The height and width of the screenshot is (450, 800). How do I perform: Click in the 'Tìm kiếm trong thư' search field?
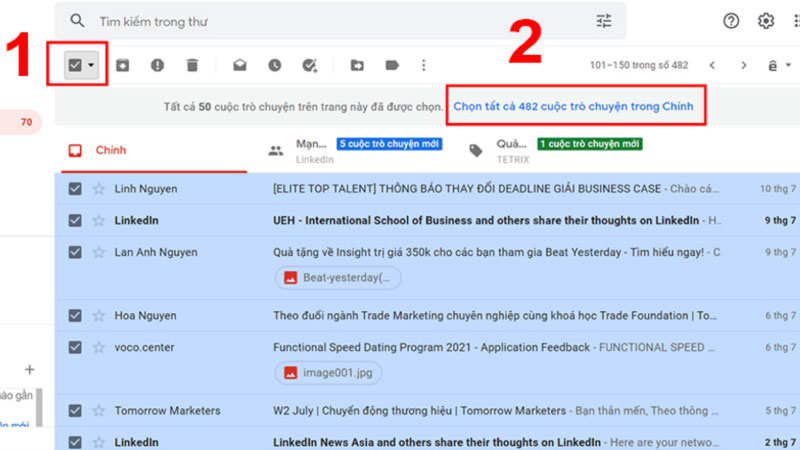(342, 21)
